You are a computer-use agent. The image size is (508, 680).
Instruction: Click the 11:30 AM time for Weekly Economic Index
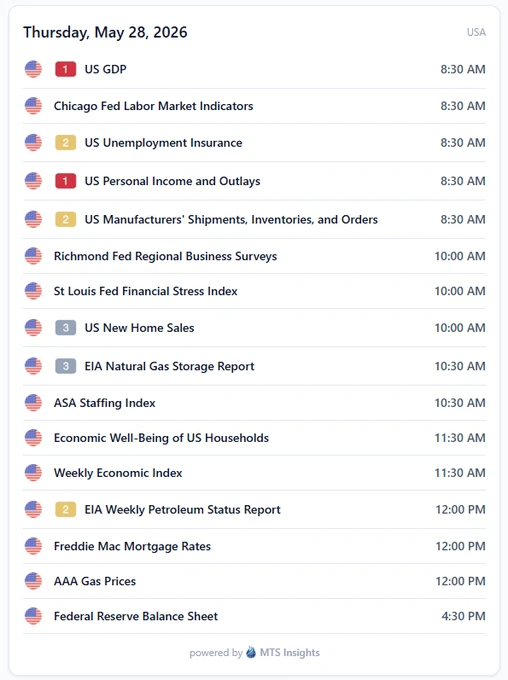(460, 473)
